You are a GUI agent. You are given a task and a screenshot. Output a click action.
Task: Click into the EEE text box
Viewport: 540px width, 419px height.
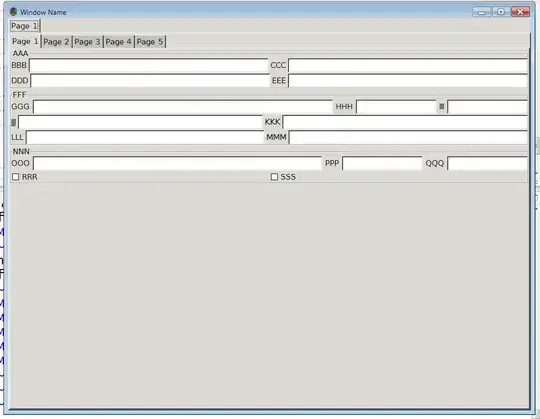[408, 81]
